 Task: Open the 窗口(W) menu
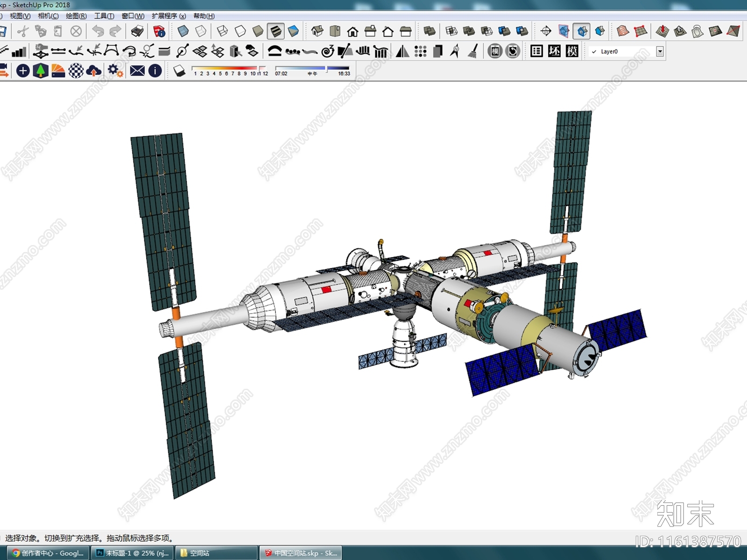coord(133,16)
